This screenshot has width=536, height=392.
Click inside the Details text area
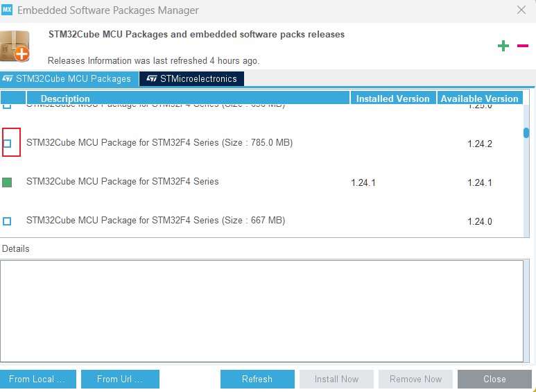pyautogui.click(x=261, y=311)
